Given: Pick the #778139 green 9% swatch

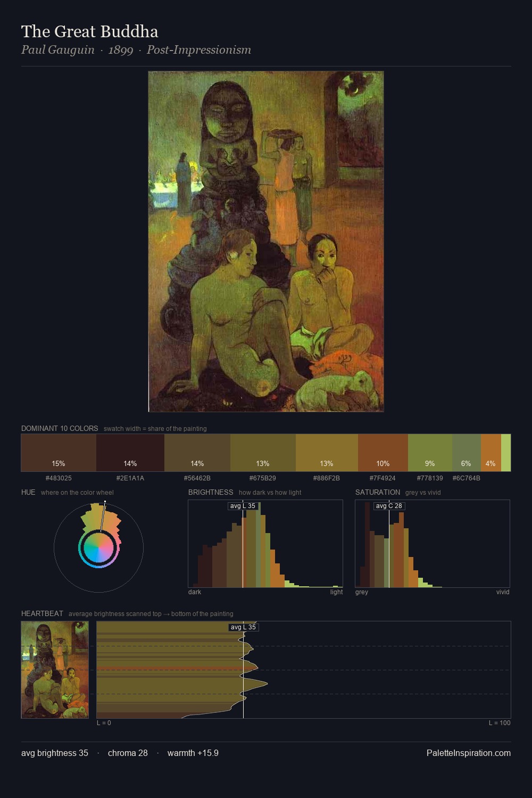Looking at the screenshot, I should 430,453.
